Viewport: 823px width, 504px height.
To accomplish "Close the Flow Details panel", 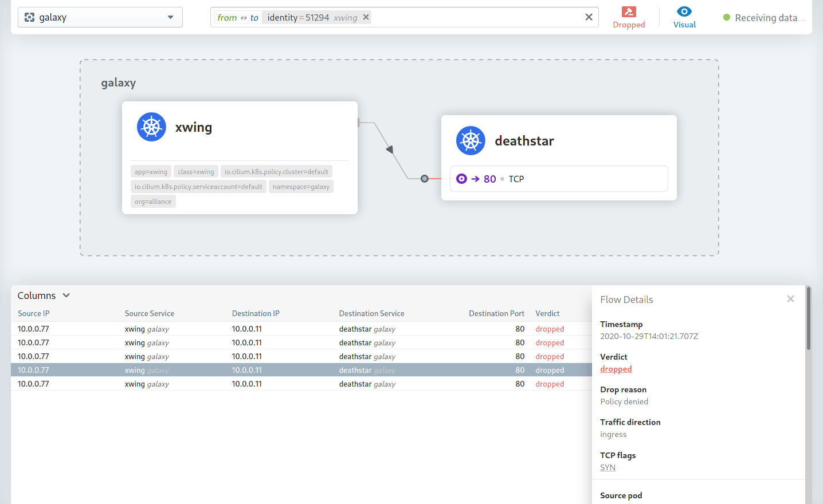I will tap(790, 299).
